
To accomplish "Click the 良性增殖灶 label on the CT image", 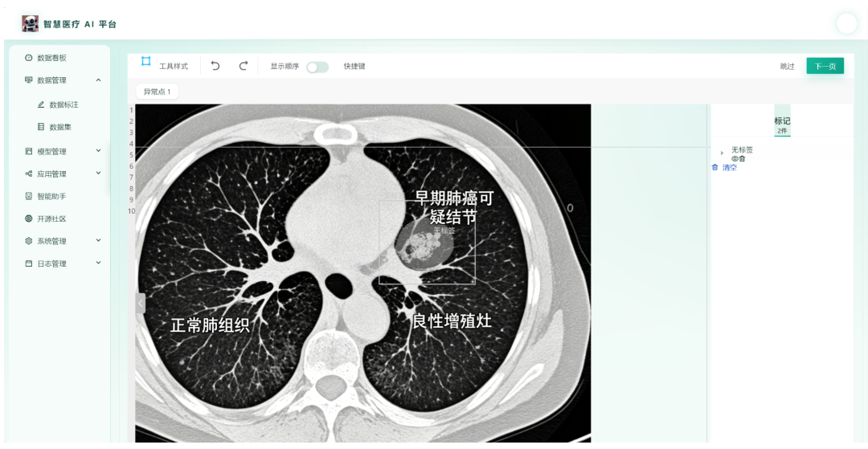I will point(452,320).
